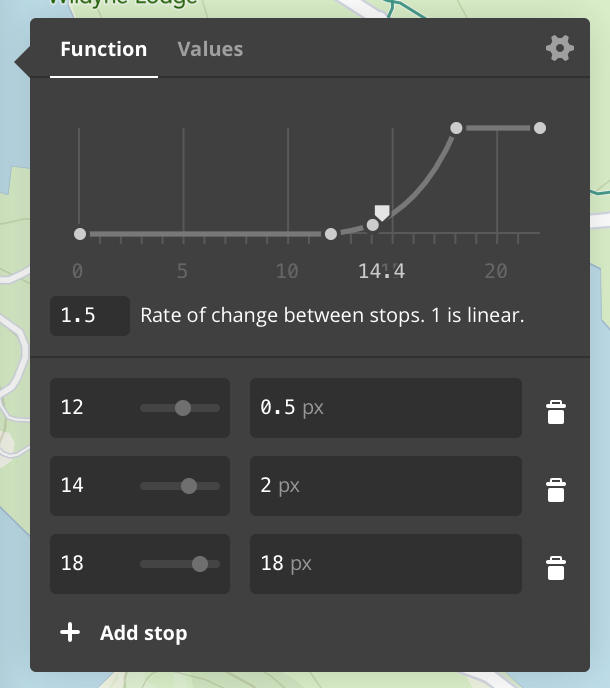Select the current zoom marker on the graph
Image resolution: width=610 pixels, height=688 pixels.
[382, 212]
